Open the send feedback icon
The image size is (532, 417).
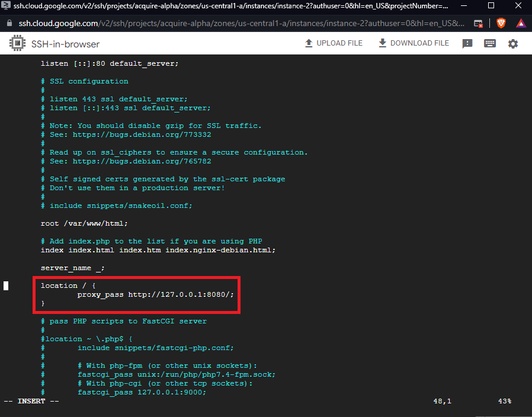click(x=467, y=44)
